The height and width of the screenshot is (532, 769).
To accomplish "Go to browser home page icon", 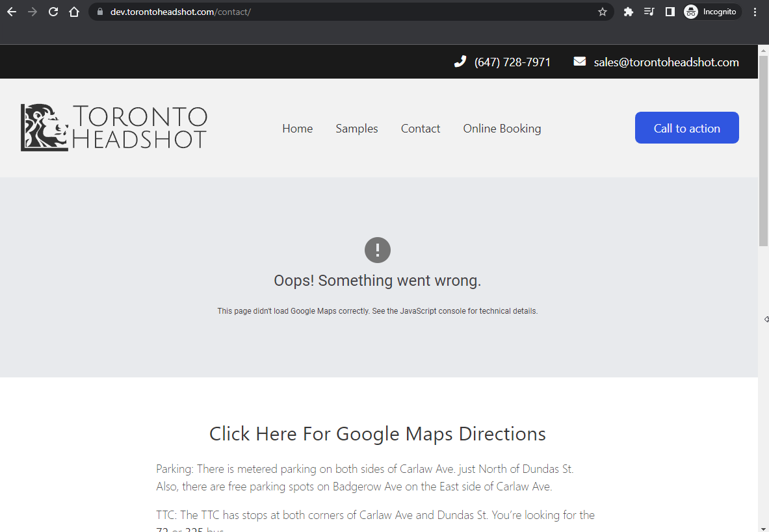I will (x=74, y=12).
